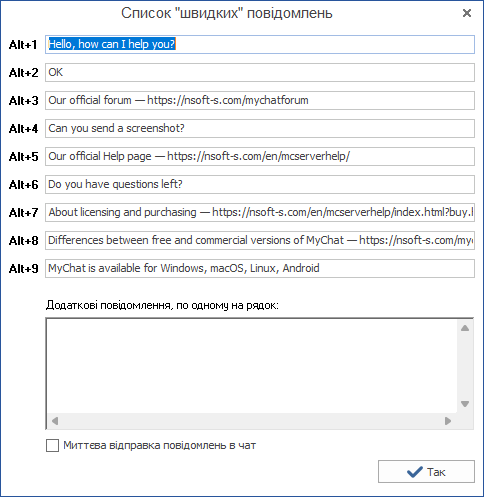Focus the Alt+5 official Help page field
Image resolution: width=484 pixels, height=497 pixels.
(260, 156)
